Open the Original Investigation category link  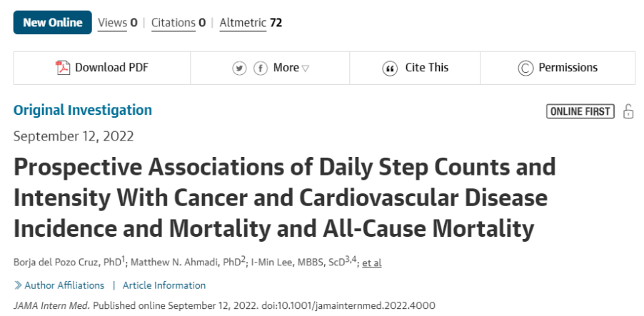83,111
